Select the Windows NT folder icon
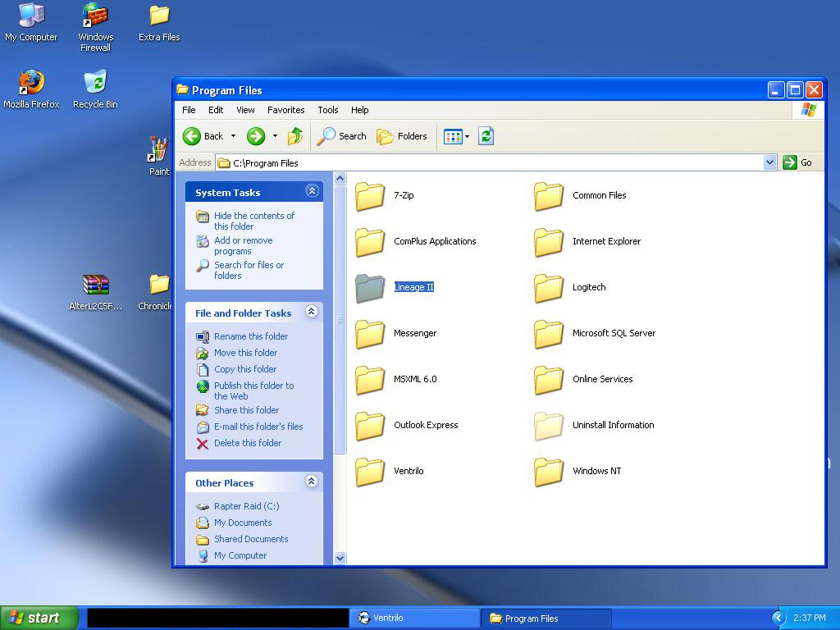 549,472
